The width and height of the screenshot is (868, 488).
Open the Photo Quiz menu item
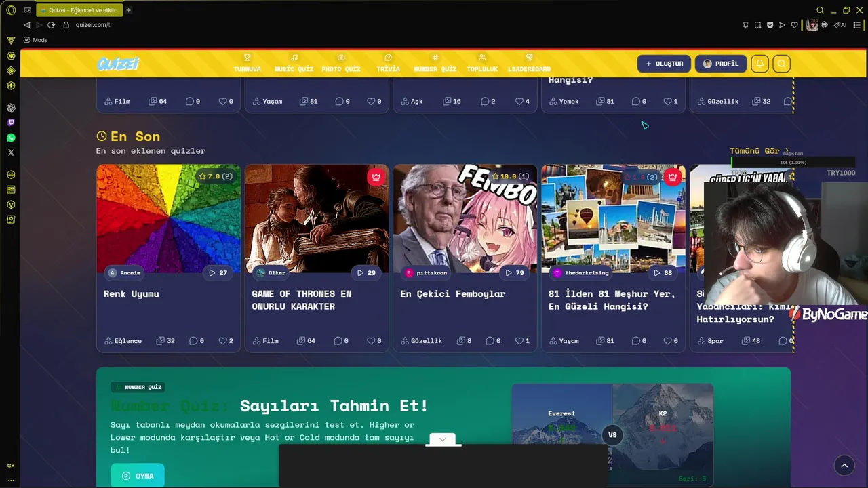(341, 64)
